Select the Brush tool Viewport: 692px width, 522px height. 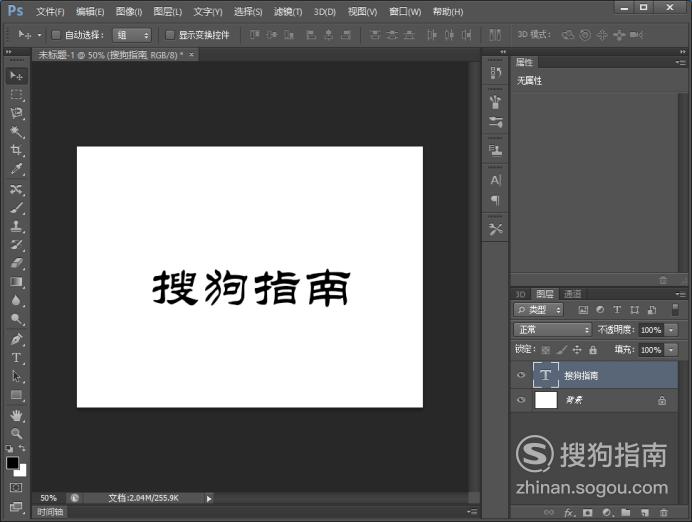point(16,208)
